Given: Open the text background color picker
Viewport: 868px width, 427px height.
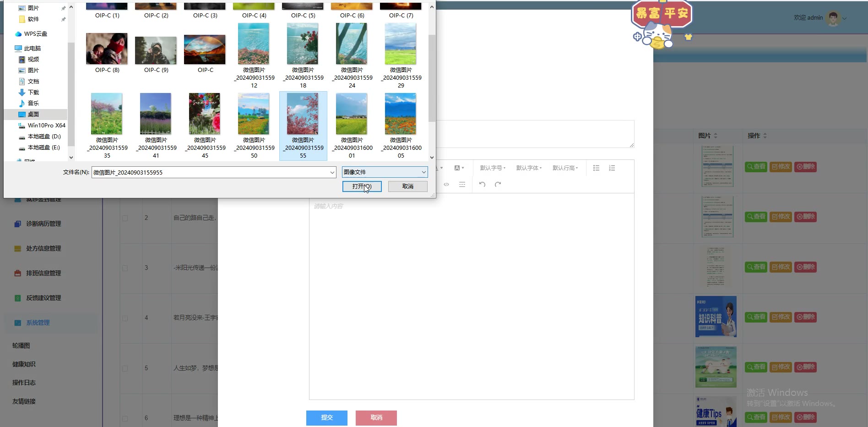Looking at the screenshot, I should coord(459,168).
